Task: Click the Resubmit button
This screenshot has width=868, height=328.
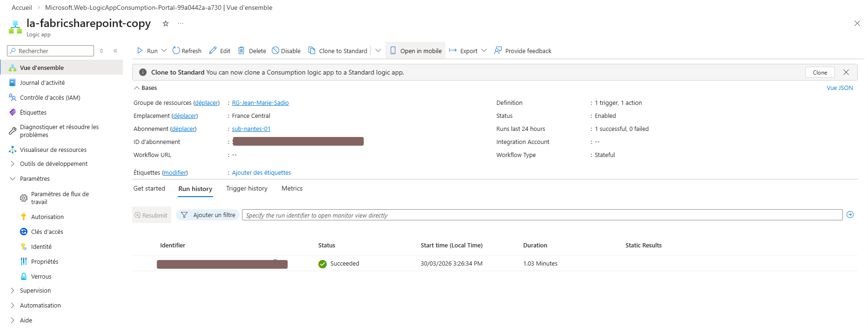Action: click(151, 215)
